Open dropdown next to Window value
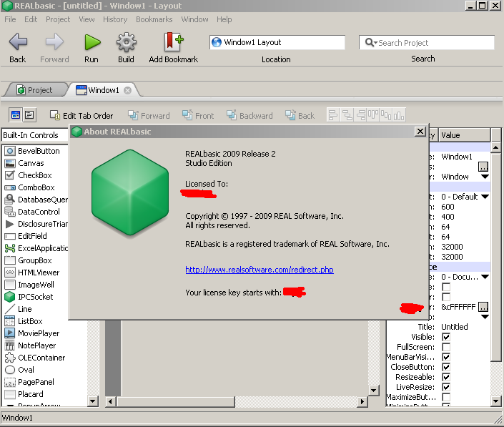Image resolution: width=504 pixels, height=427 pixels. 485,177
